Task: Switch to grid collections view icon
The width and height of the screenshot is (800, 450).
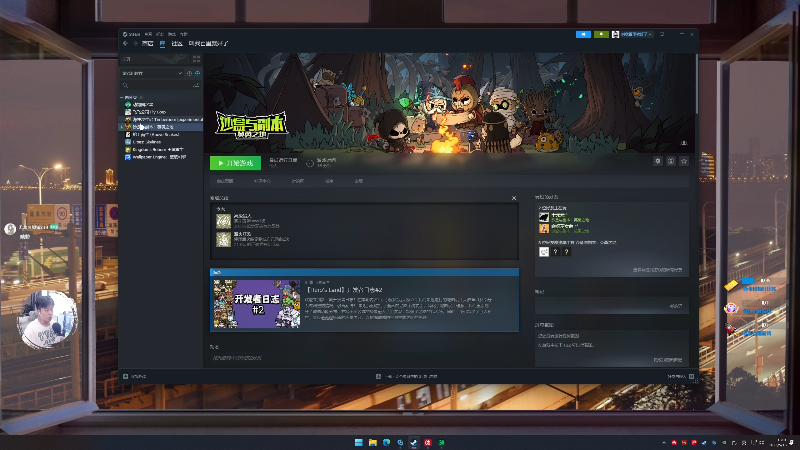Action: (x=196, y=59)
